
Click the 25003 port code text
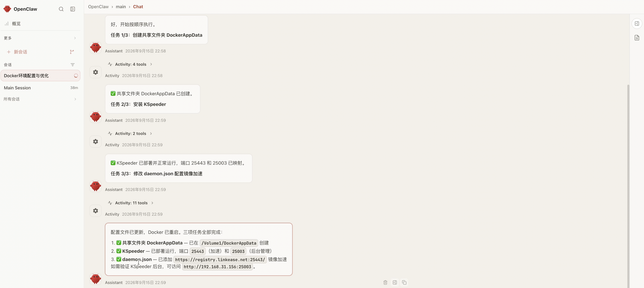(238, 251)
